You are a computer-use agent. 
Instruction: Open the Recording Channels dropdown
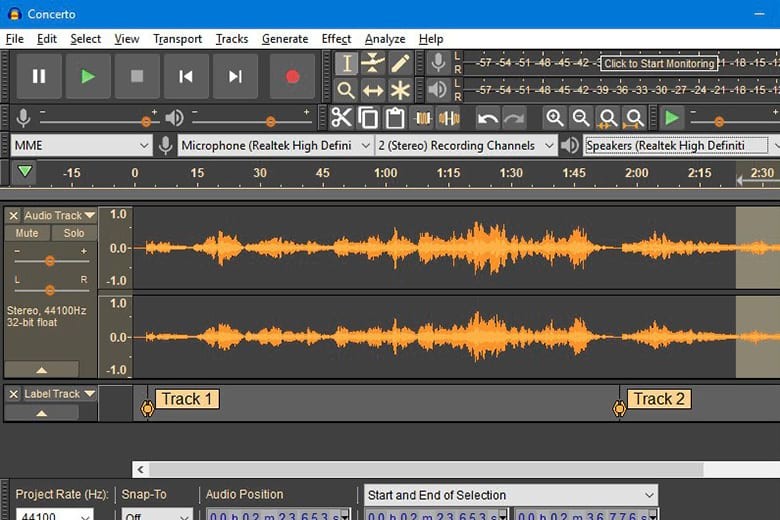click(466, 146)
